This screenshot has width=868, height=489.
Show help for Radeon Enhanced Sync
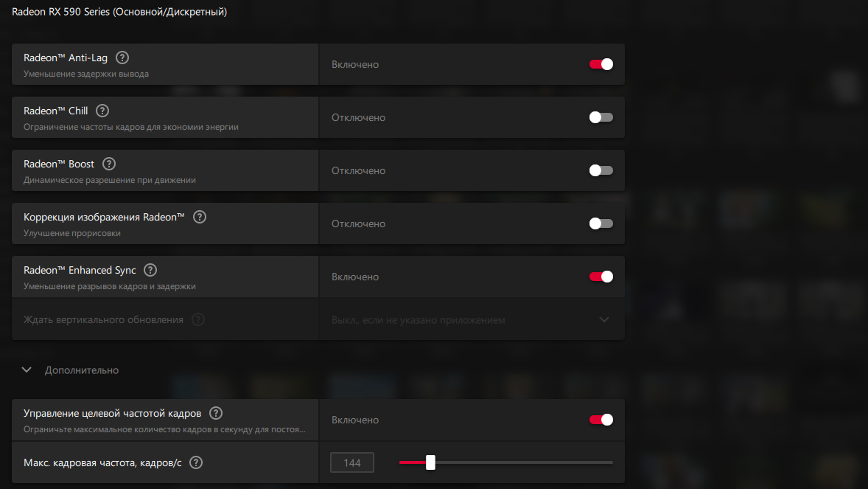coord(150,270)
